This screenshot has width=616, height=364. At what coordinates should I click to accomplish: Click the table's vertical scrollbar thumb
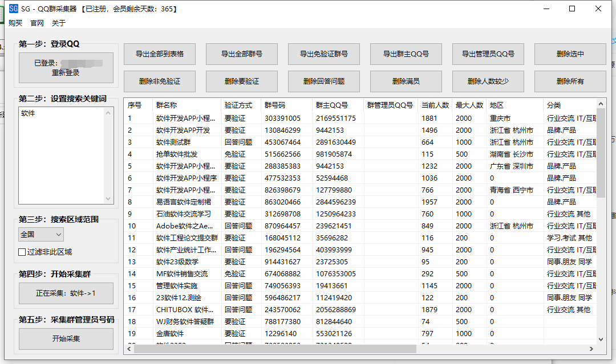pos(601,153)
